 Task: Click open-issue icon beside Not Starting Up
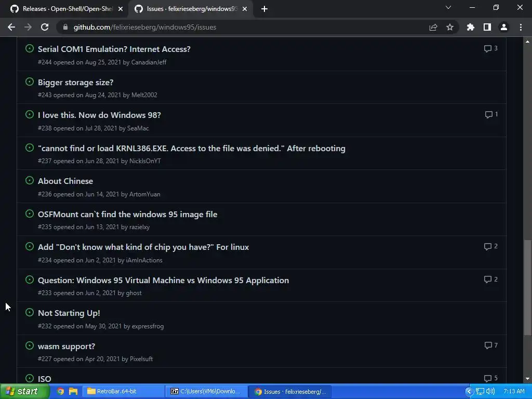coord(30,312)
